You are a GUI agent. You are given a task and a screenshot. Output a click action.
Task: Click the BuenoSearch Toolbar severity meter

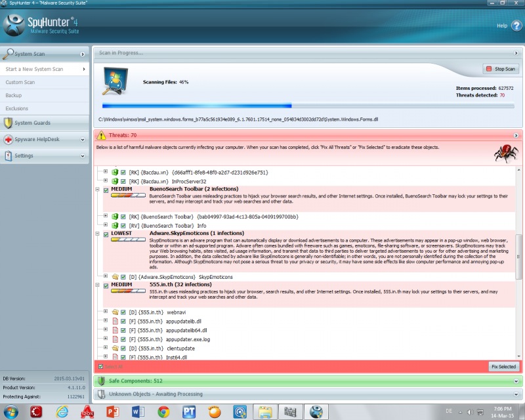[128, 196]
